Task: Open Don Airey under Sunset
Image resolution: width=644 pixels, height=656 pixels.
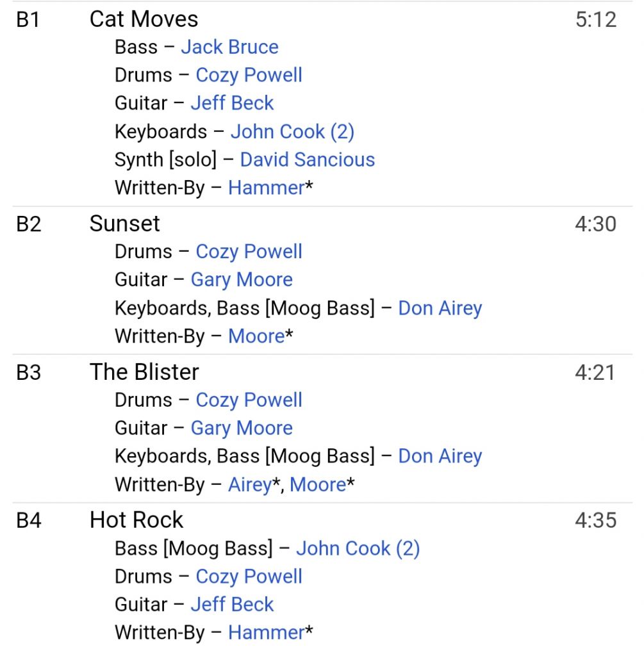Action: coord(440,308)
